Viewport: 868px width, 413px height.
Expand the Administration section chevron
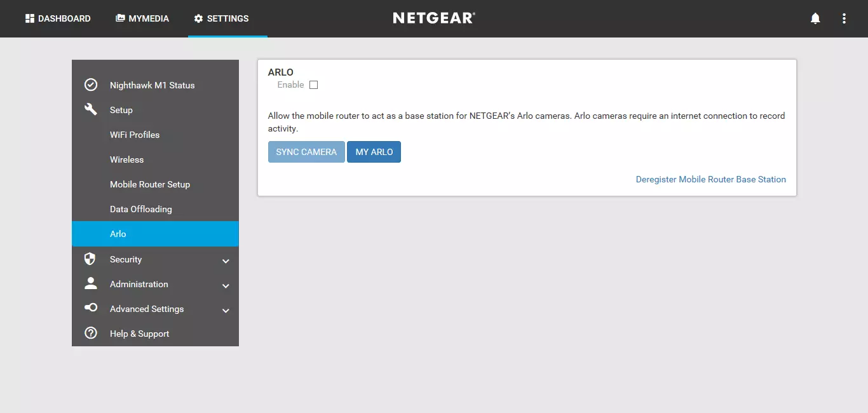tap(226, 285)
